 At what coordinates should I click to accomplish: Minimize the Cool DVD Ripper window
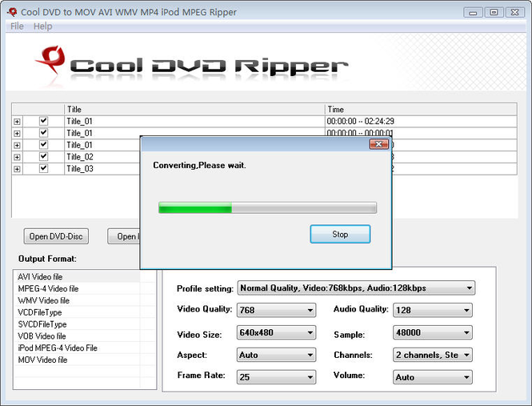tap(473, 12)
